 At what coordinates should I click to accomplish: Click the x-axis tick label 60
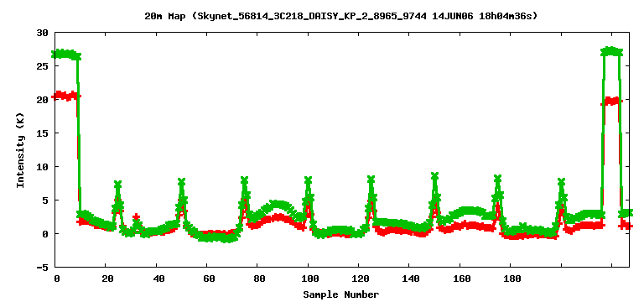pos(209,279)
